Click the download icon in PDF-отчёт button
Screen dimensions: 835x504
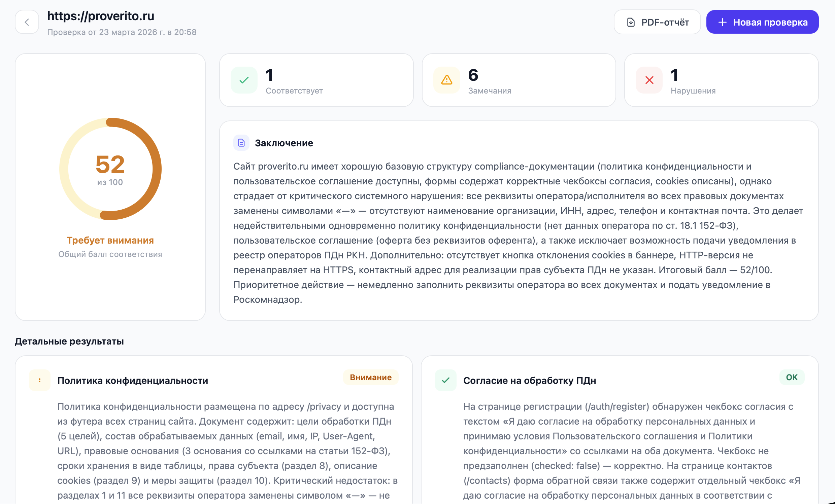(x=631, y=22)
